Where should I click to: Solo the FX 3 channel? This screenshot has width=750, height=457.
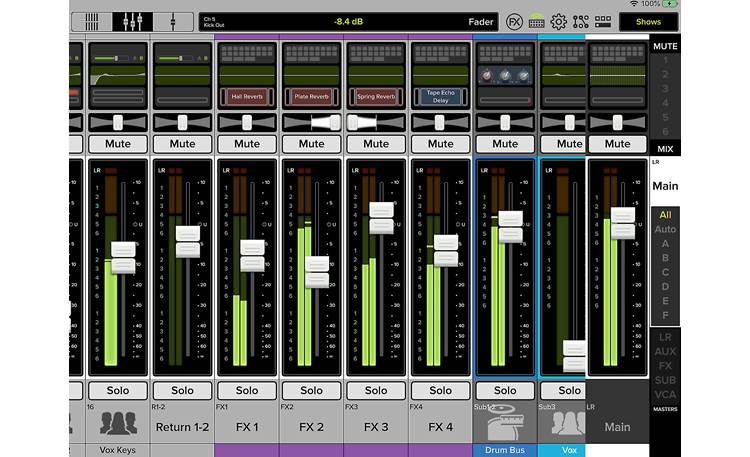376,390
